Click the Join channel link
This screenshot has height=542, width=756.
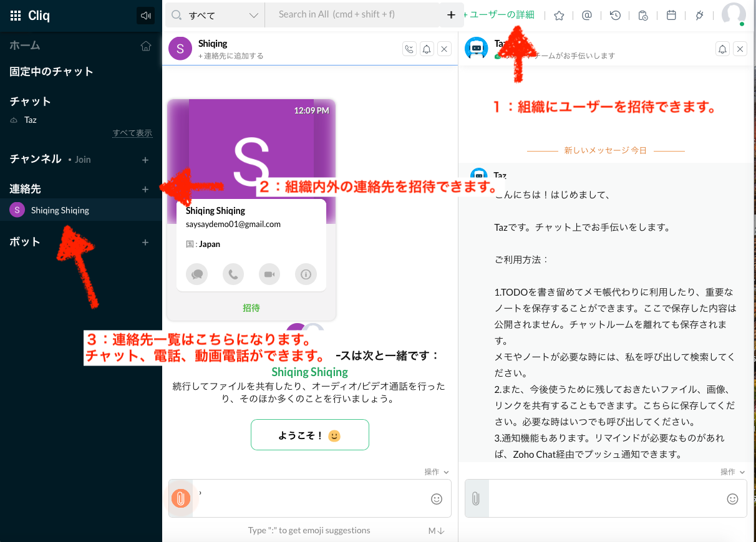click(x=83, y=160)
